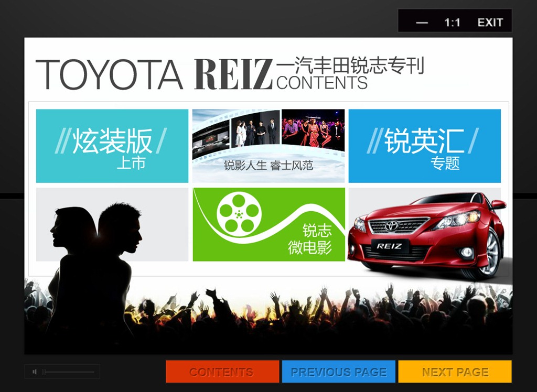Open the 锐志微电影 green tile
Viewport: 537px width, 392px height.
coord(269,225)
